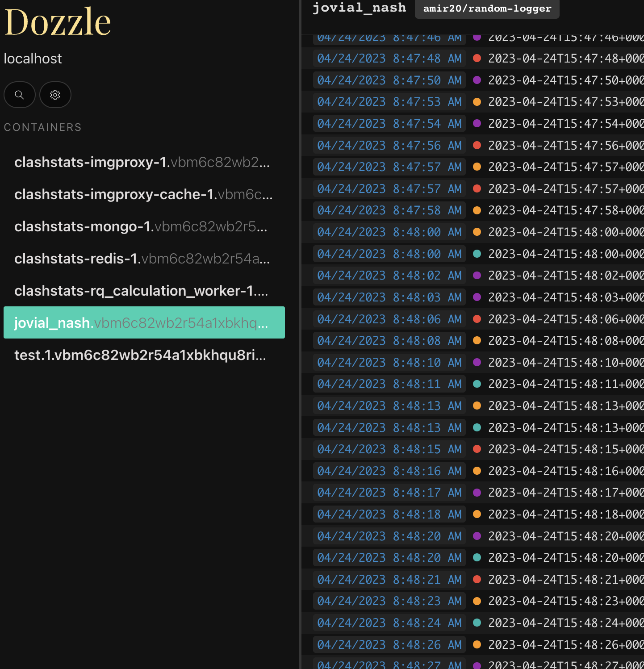Viewport: 644px width, 669px height.
Task: Click the 8:47:57 AM timestamp badge
Action: click(x=389, y=167)
